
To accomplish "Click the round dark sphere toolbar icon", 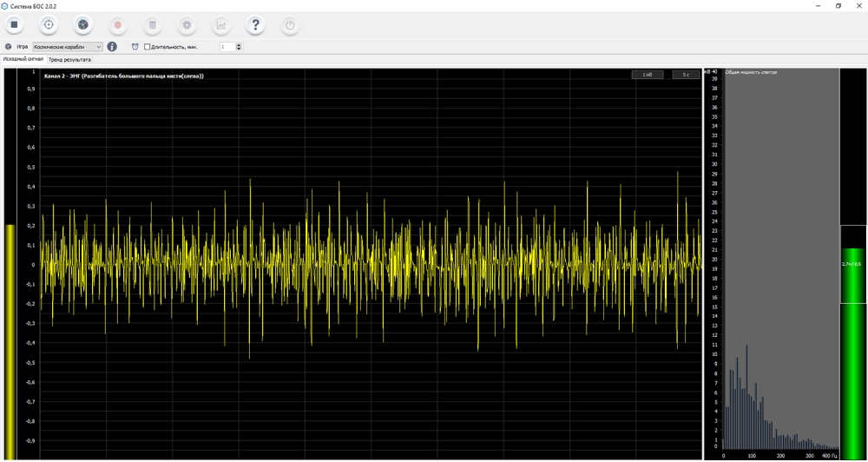I will tap(82, 25).
